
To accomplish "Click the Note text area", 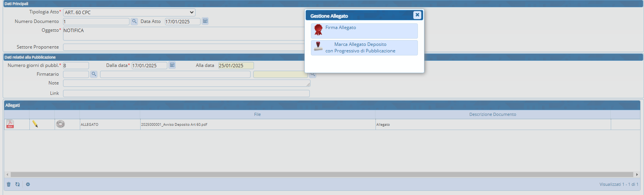I will click(187, 83).
